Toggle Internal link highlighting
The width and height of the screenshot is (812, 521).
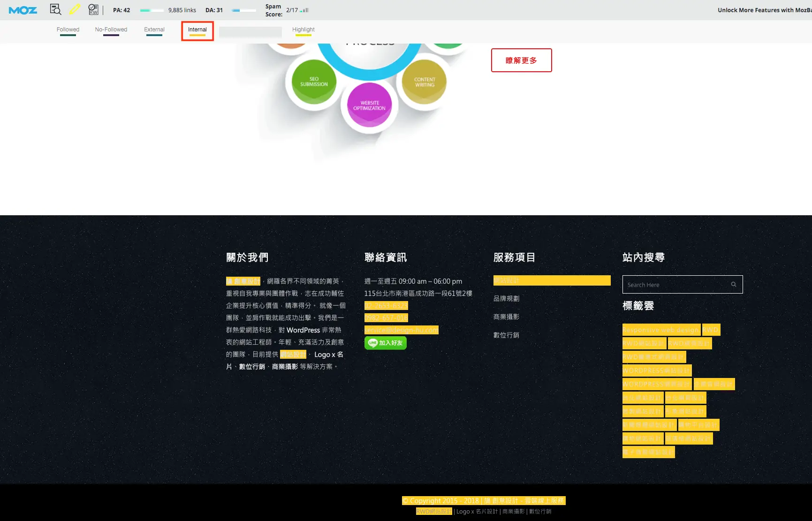coord(197,31)
